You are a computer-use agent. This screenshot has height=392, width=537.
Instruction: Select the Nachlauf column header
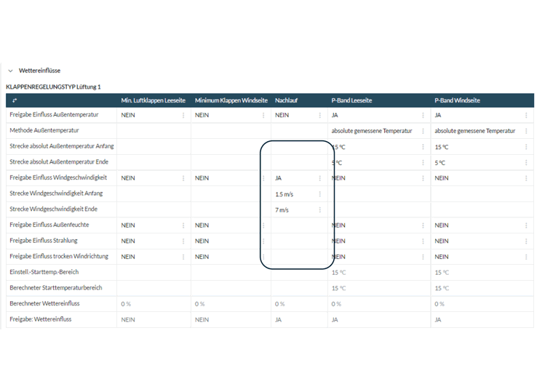[x=286, y=100]
